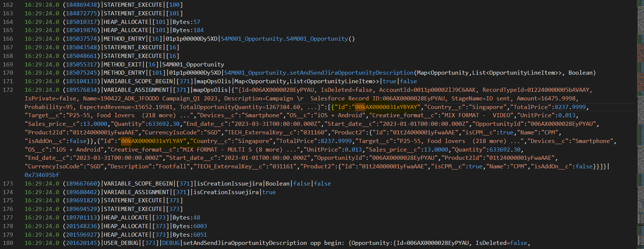
Task: Click TotalOpportunityQuantity=1267384.60 value
Action: [x=240, y=107]
